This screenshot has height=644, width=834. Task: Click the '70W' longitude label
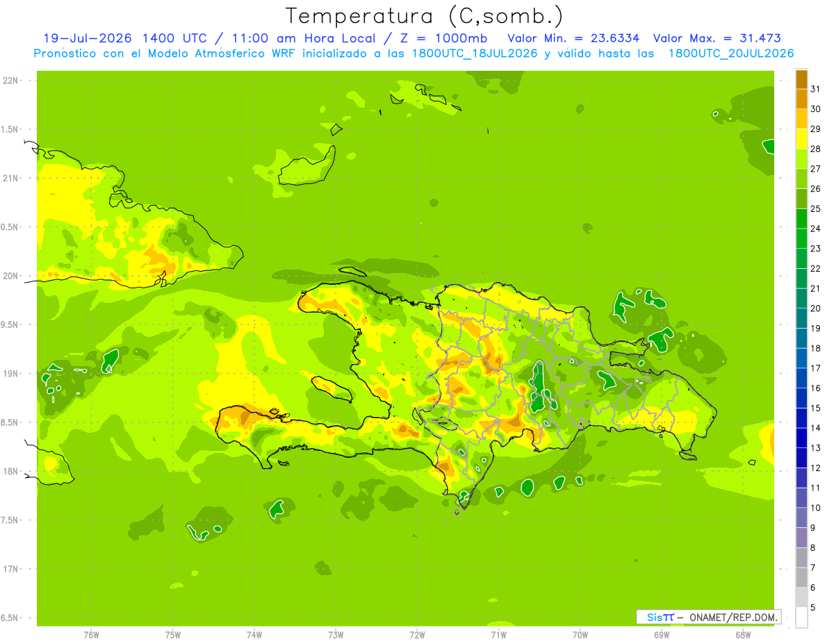pyautogui.click(x=580, y=634)
